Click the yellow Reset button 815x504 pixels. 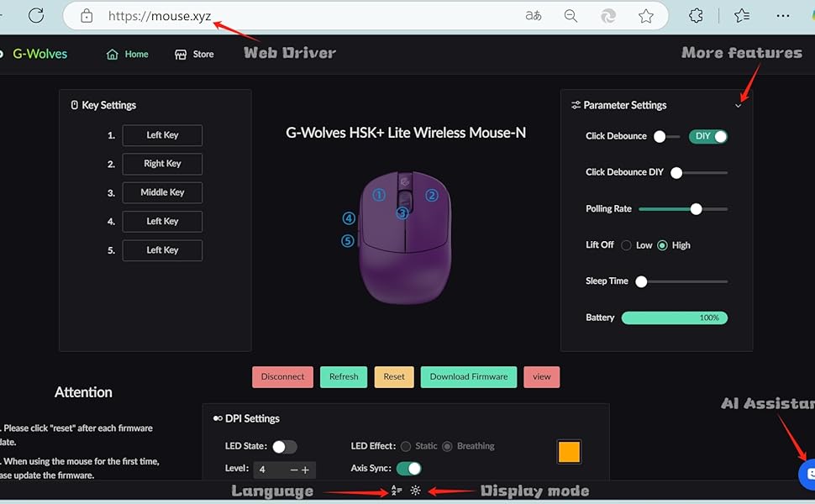(x=394, y=376)
